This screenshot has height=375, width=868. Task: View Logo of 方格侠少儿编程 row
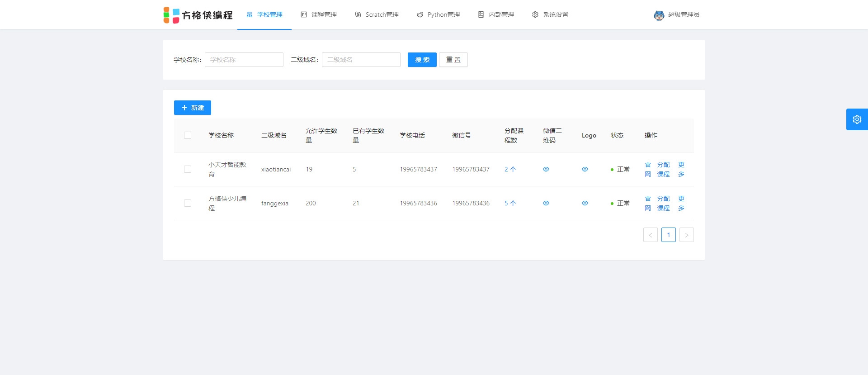tap(585, 203)
